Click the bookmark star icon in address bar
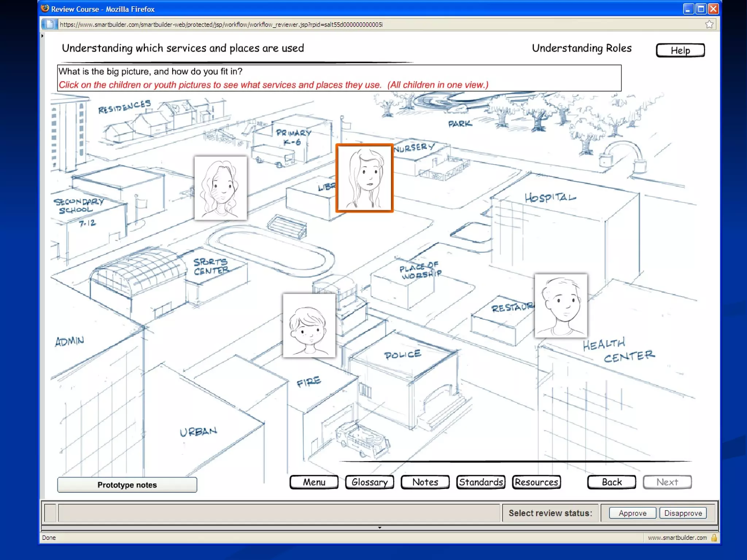The height and width of the screenshot is (560, 747). coord(709,24)
